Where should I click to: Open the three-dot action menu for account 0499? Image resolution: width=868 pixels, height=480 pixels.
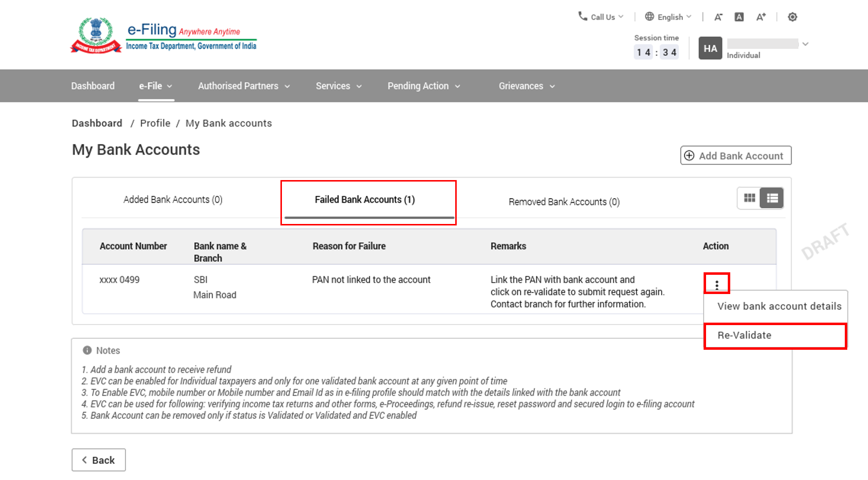pos(717,284)
